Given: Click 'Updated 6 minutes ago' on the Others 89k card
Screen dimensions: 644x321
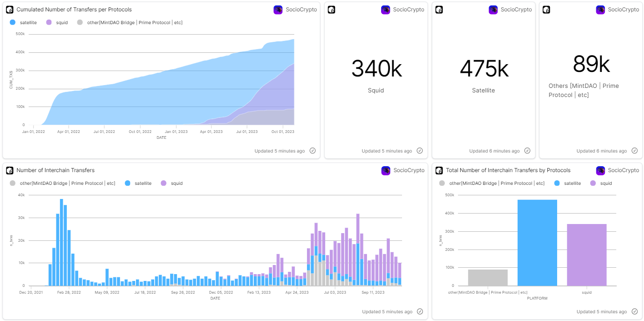Looking at the screenshot, I should coord(602,151).
